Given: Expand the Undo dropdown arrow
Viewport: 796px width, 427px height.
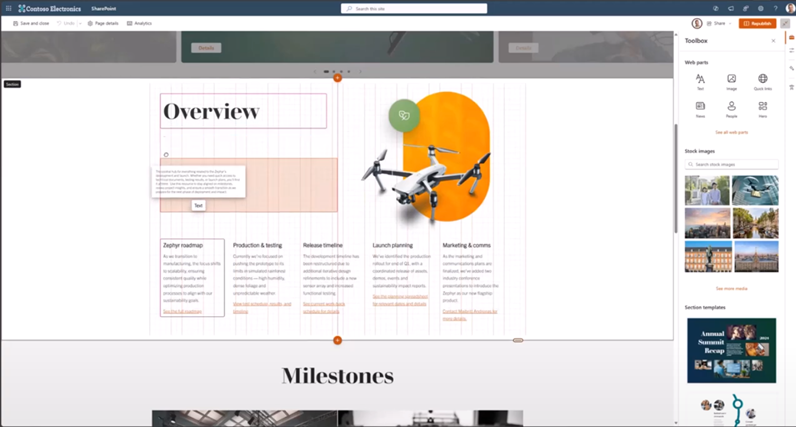Looking at the screenshot, I should 80,23.
